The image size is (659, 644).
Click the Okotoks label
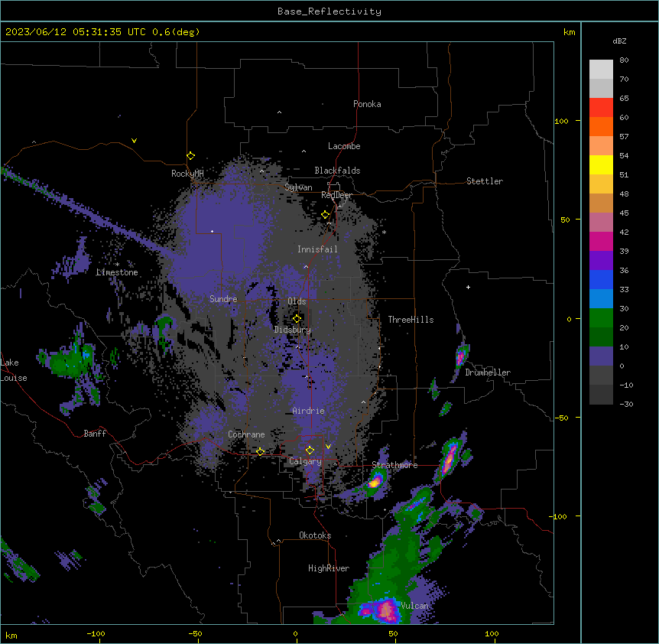(315, 535)
